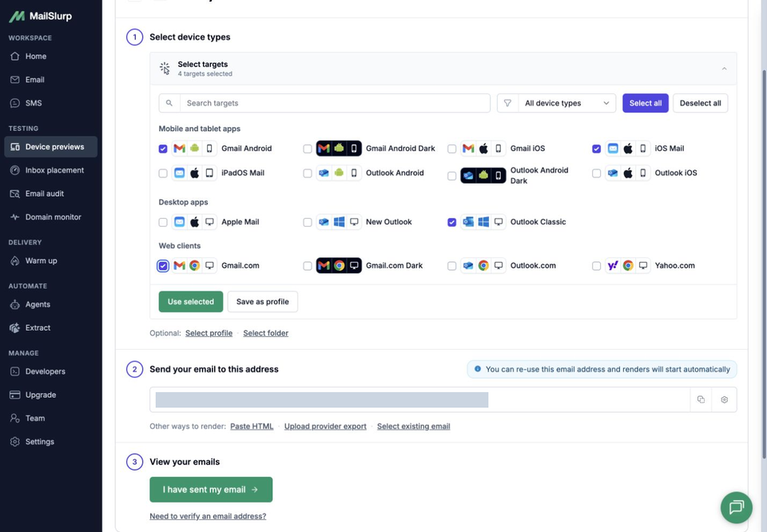Click the Use selected button
The width and height of the screenshot is (767, 532).
(x=191, y=302)
